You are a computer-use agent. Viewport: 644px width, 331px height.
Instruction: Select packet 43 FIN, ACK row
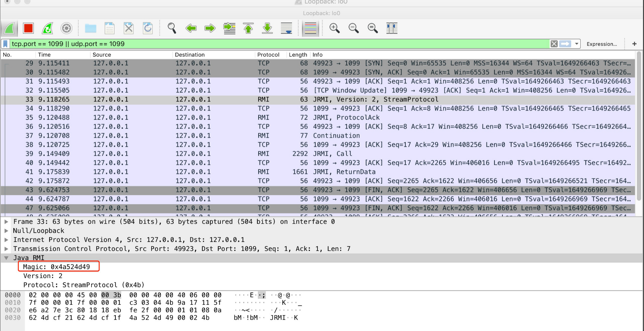318,190
